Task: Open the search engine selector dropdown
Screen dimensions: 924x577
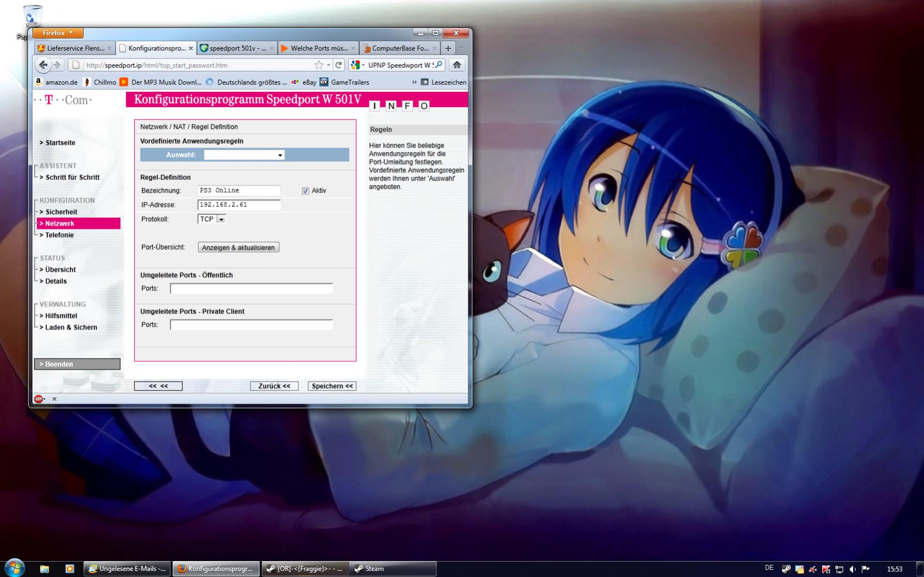Action: [357, 65]
